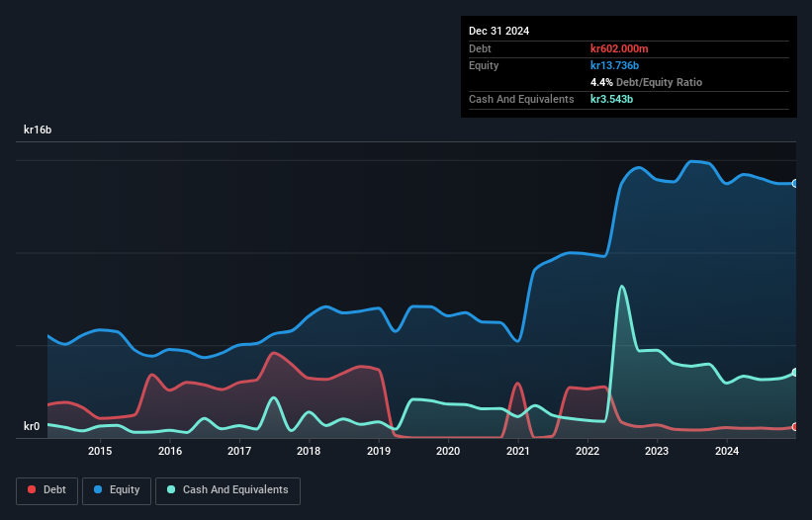812x520 pixels.
Task: Click the teal Cash And Equivalents legend dot
Action: pyautogui.click(x=171, y=489)
